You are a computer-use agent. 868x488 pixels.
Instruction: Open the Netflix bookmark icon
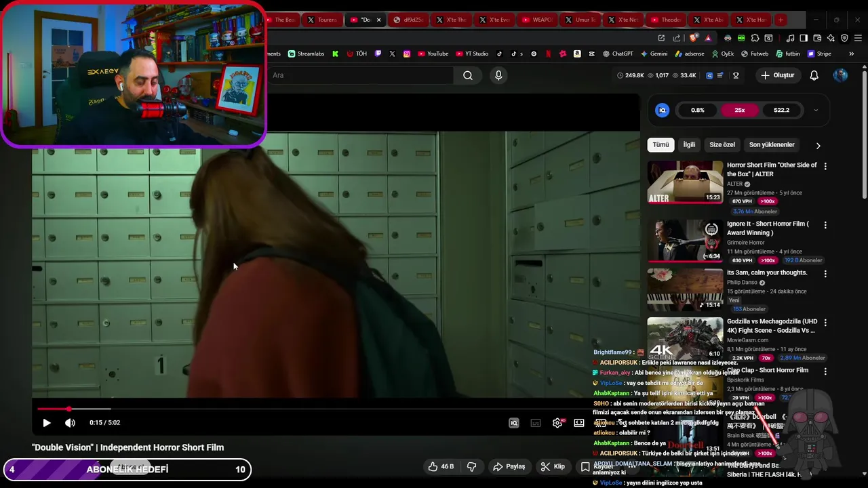click(549, 54)
